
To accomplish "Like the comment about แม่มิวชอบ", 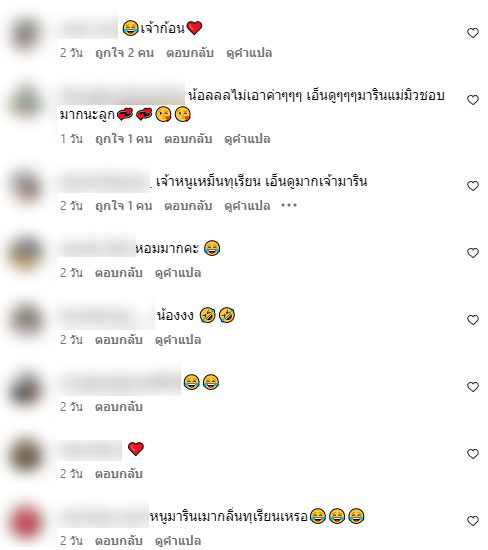I will (473, 100).
